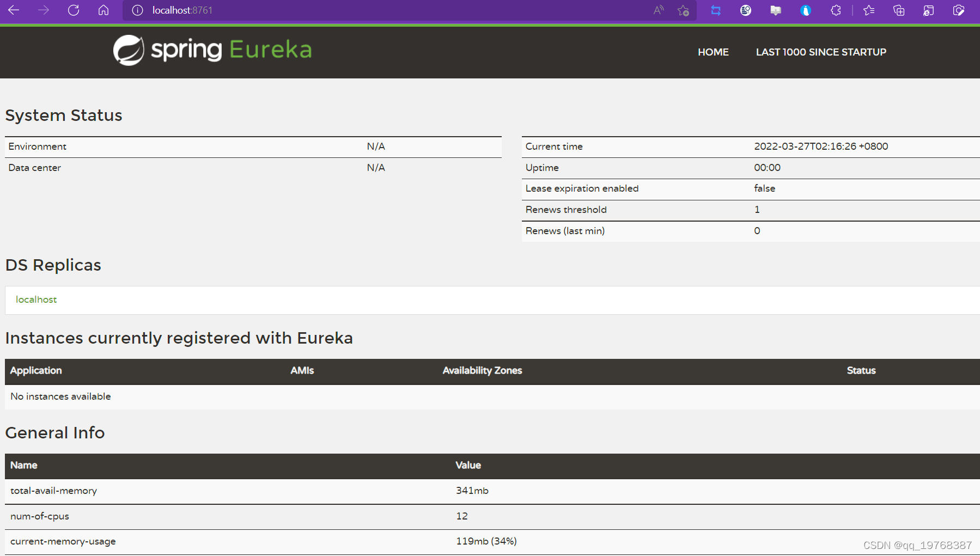Click the Environment row label
The width and height of the screenshot is (980, 556).
point(37,146)
